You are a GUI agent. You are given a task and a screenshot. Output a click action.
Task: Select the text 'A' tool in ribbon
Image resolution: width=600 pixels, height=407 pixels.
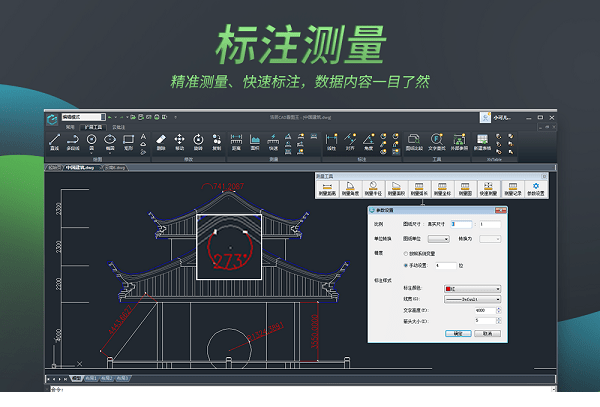(143, 137)
